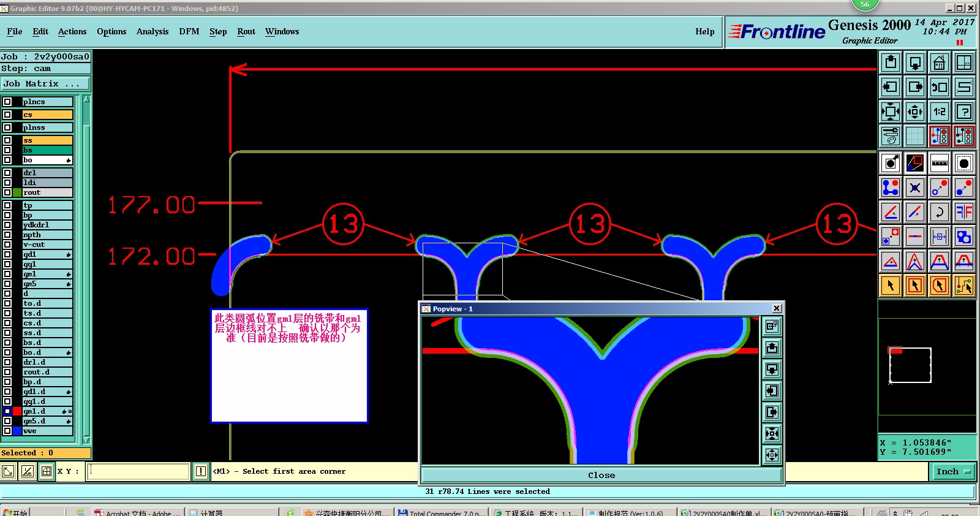Open the Analysis menu
Viewport: 980px width, 516px height.
coord(153,31)
